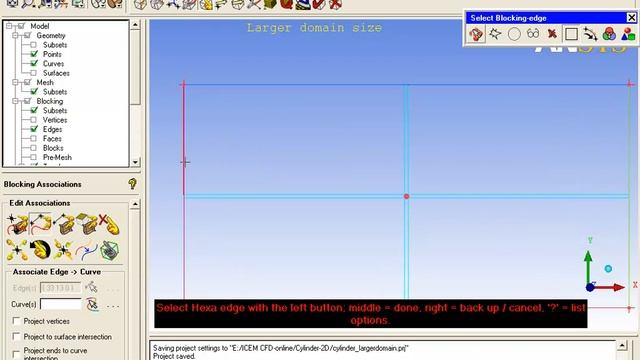Viewport: 640px width, 360px height.
Task: Open Blocking Associations help question mark
Action: click(132, 184)
